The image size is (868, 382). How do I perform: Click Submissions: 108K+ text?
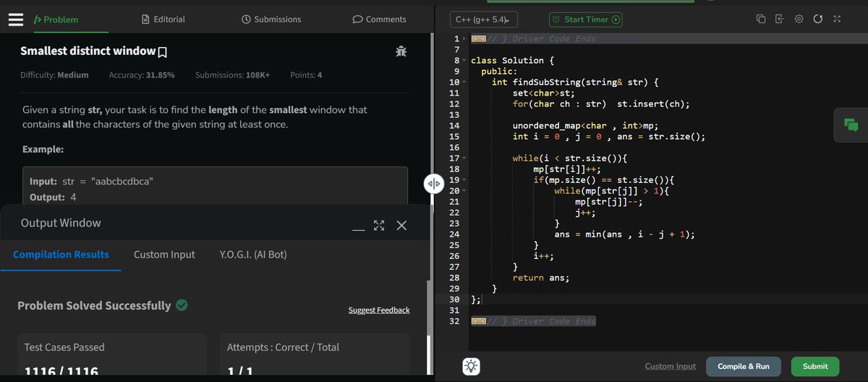[x=232, y=75]
